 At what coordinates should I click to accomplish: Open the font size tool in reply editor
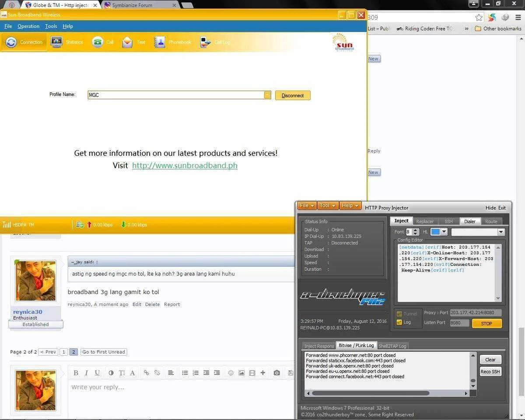(x=122, y=373)
